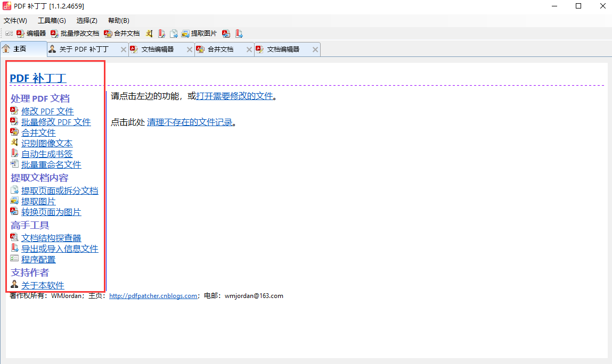
Task: Open the 关于本软件 link
Action: (x=43, y=285)
